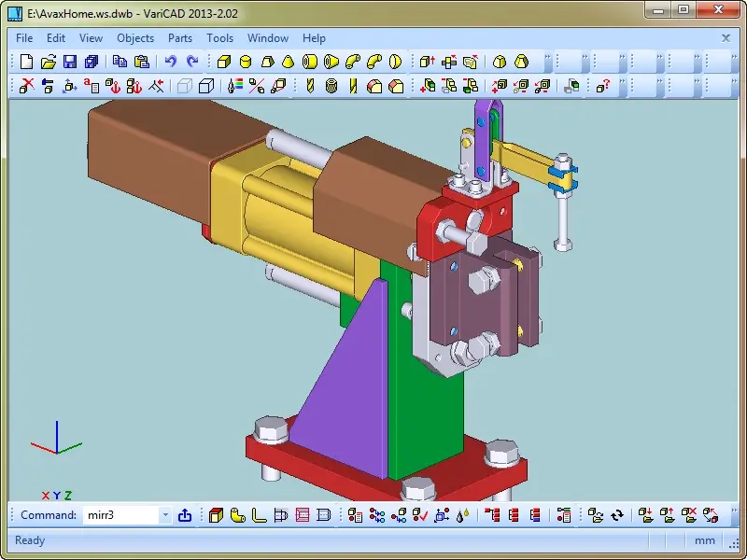This screenshot has height=560, width=747.
Task: Open the solid attributes text icon
Action: coord(91,86)
